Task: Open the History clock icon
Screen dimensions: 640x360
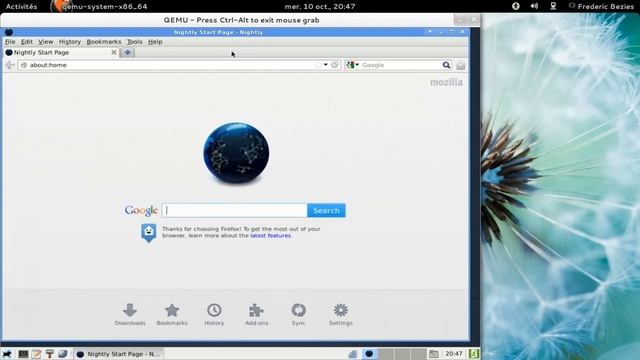Action: (x=214, y=310)
